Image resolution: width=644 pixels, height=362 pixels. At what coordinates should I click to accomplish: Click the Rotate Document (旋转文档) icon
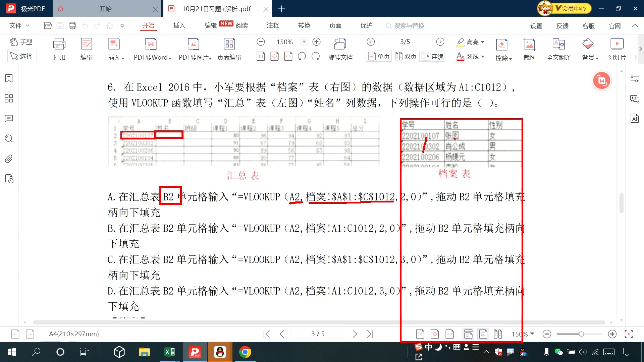point(340,45)
